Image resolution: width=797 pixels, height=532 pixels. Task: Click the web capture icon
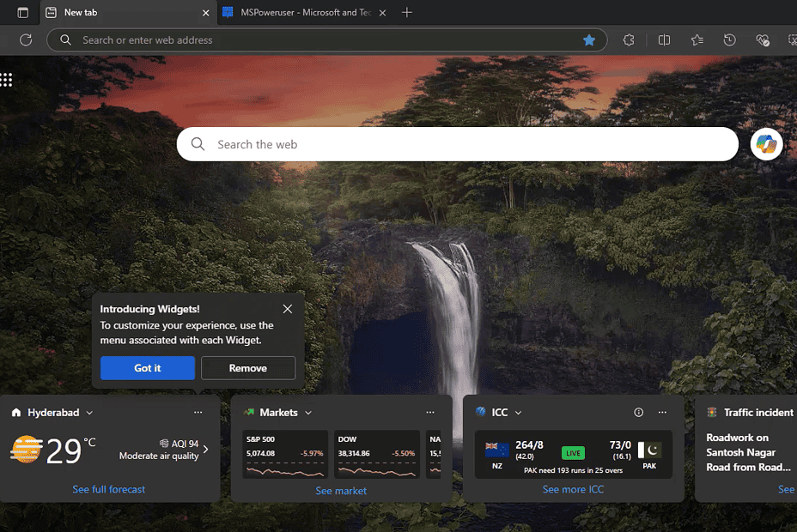click(794, 39)
